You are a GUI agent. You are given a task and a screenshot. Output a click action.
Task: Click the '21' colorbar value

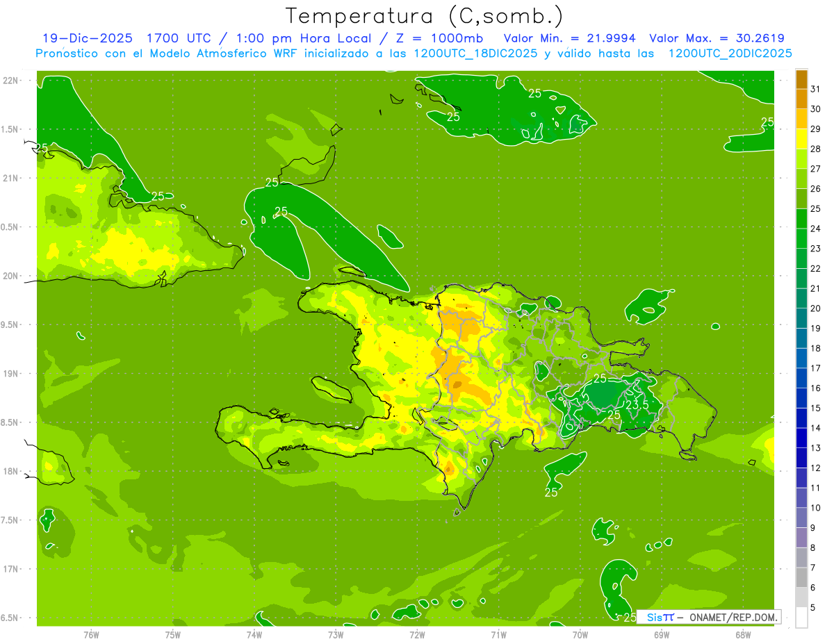pyautogui.click(x=816, y=288)
